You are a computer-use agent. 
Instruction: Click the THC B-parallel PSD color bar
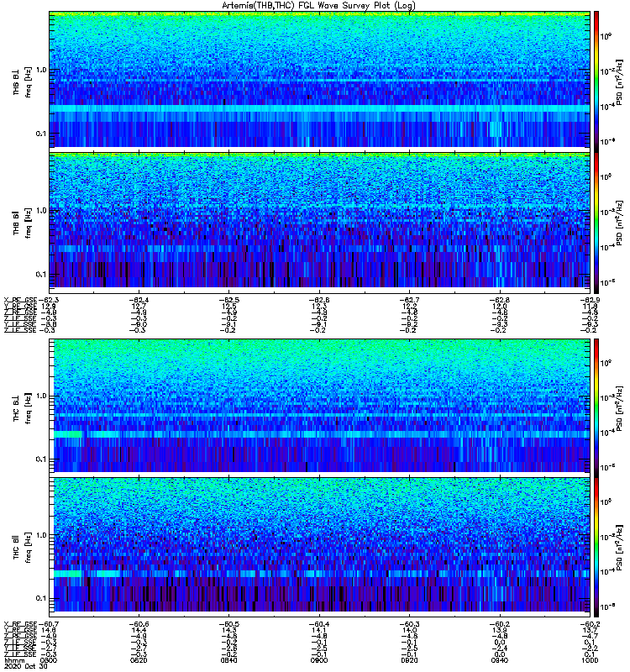(x=596, y=544)
